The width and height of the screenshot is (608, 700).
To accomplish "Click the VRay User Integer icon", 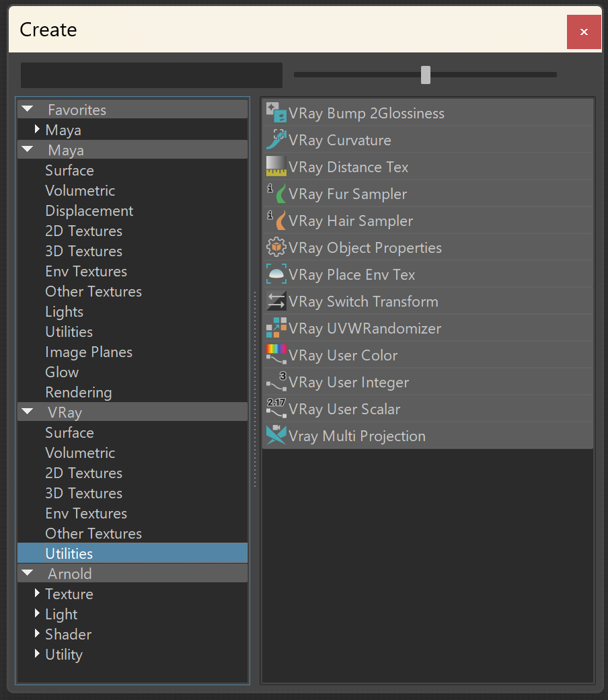I will 276,382.
